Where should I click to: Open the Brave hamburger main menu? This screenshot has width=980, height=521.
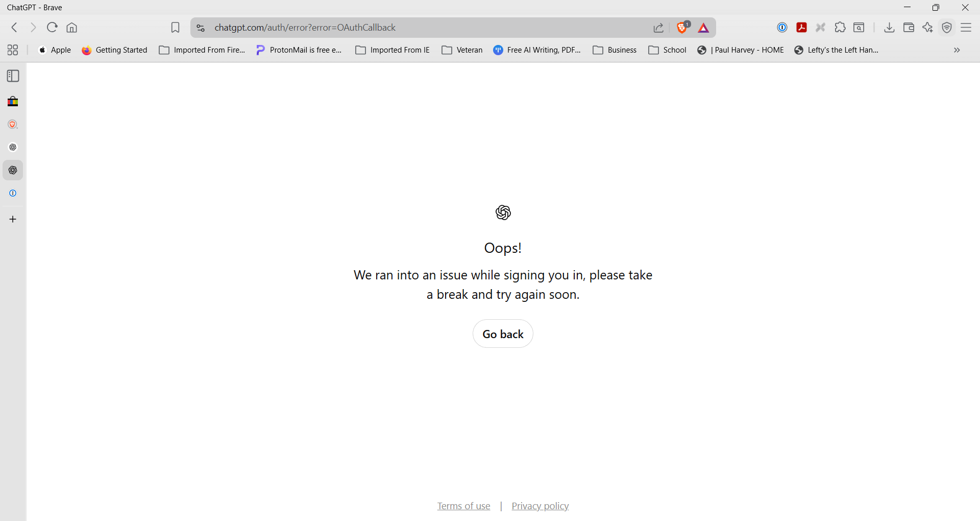coord(966,28)
